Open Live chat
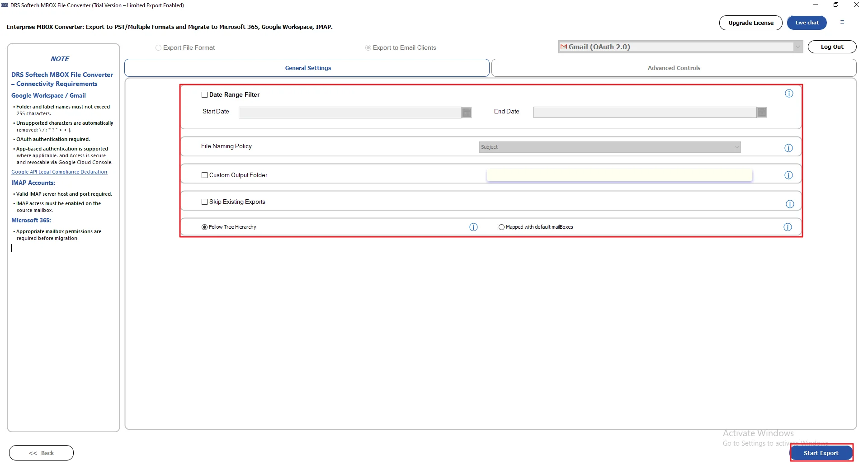The height and width of the screenshot is (470, 868). [x=807, y=23]
